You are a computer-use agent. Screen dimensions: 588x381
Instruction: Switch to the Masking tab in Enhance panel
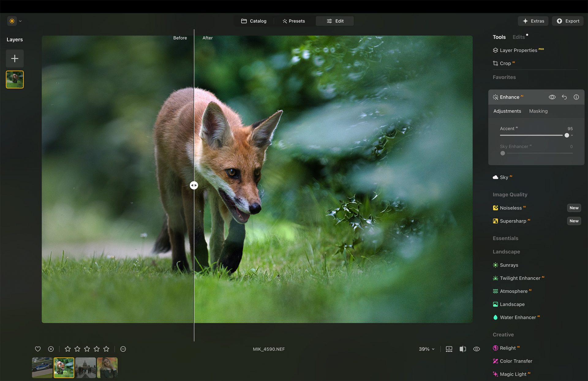point(538,111)
